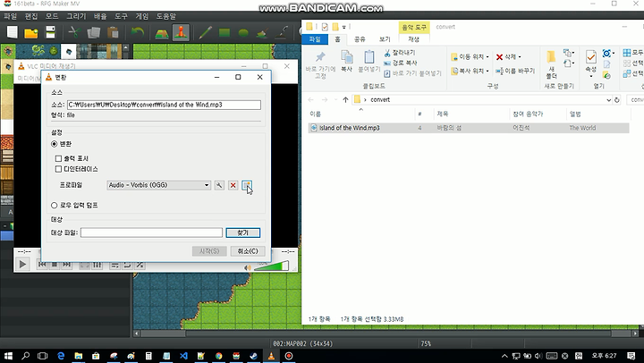The height and width of the screenshot is (363, 644).
Task: Expand 속성 dropdown arrow below Properties
Action: (x=591, y=76)
